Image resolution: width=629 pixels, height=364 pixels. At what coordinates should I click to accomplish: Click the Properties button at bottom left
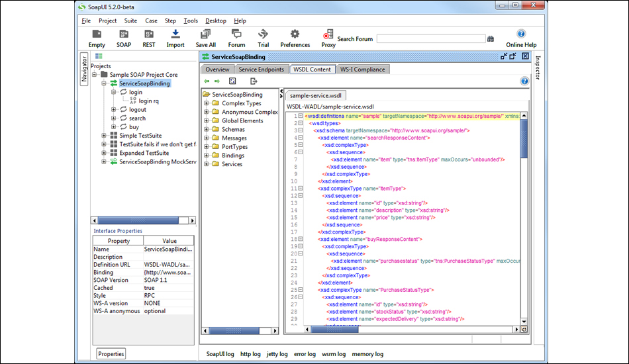click(x=111, y=354)
